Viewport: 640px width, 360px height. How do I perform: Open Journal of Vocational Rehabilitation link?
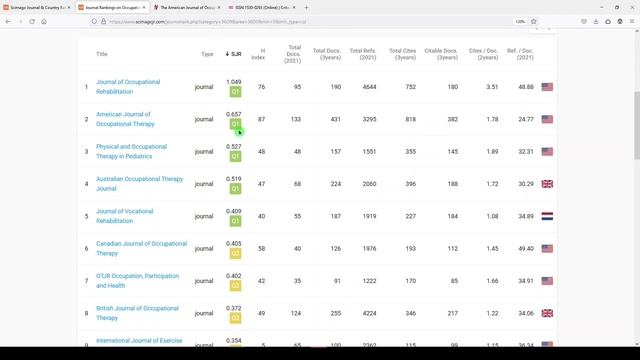coord(124,216)
